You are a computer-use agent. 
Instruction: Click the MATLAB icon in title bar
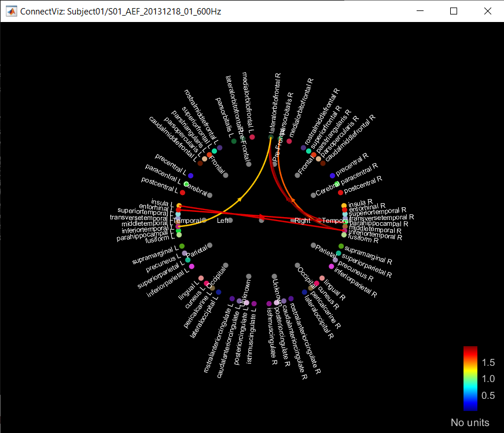tap(12, 11)
